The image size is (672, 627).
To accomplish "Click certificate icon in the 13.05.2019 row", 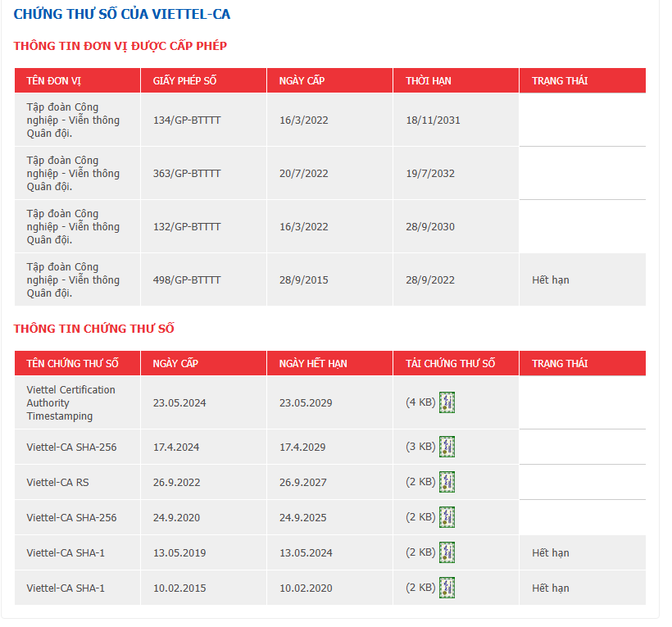I will [x=447, y=552].
